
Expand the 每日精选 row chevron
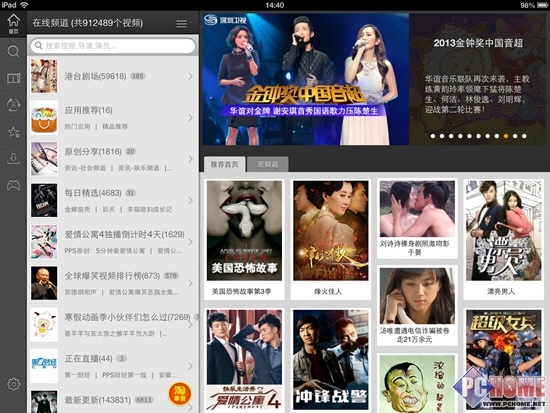190,200
